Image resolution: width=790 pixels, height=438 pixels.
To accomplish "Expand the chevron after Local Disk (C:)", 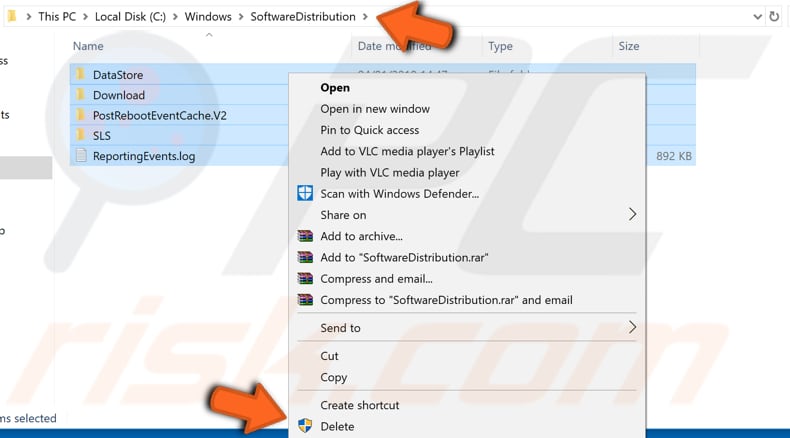I will click(x=175, y=17).
